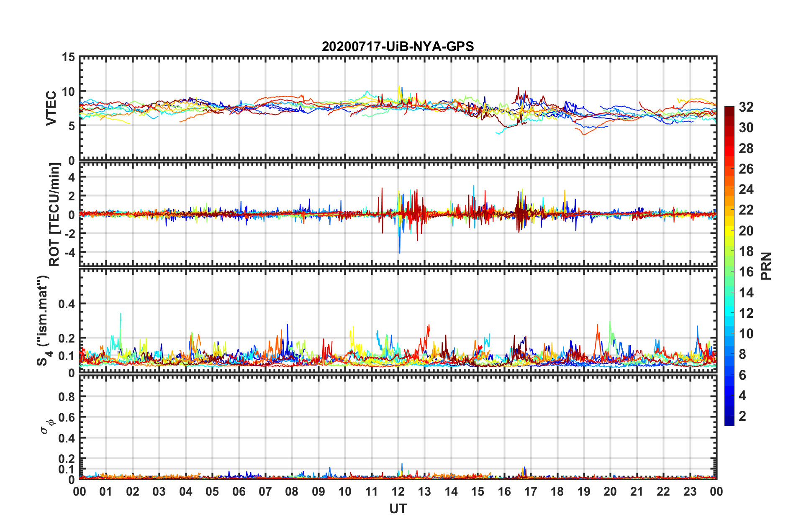Click VTEC y-axis tick 15
The height and width of the screenshot is (532, 796).
68,57
